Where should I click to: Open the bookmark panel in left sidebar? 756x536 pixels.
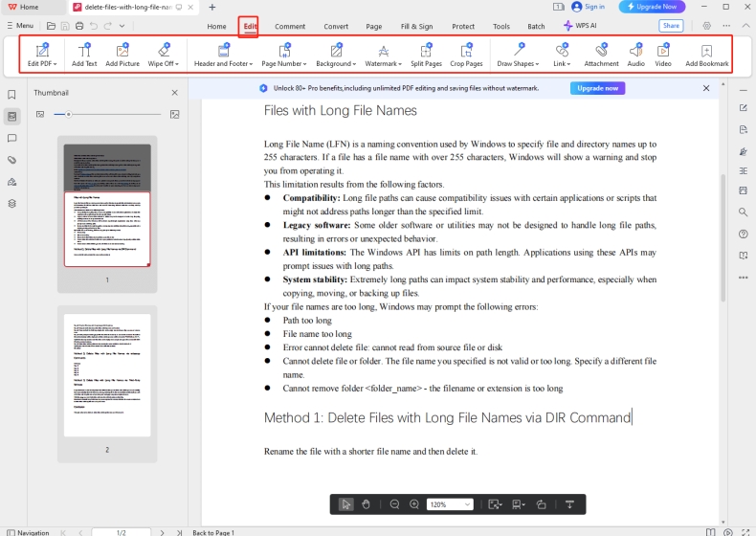coord(12,95)
